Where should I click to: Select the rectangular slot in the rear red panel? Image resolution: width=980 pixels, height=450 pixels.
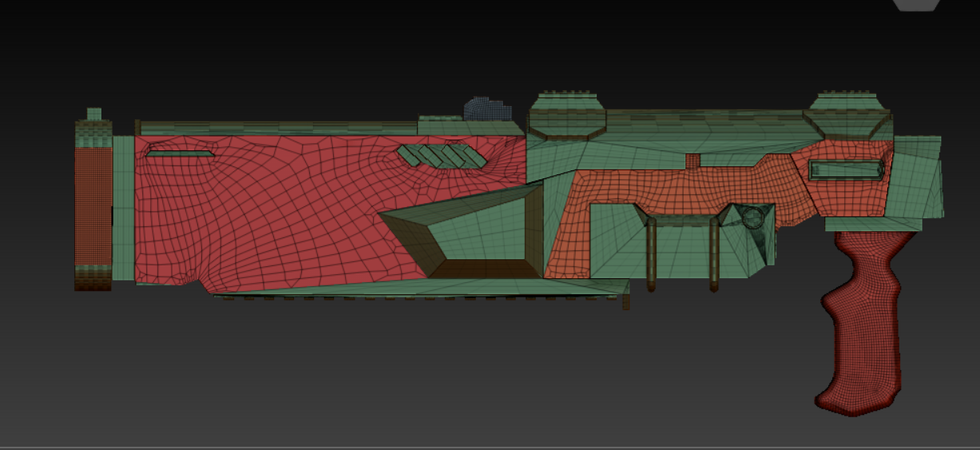pyautogui.click(x=847, y=170)
